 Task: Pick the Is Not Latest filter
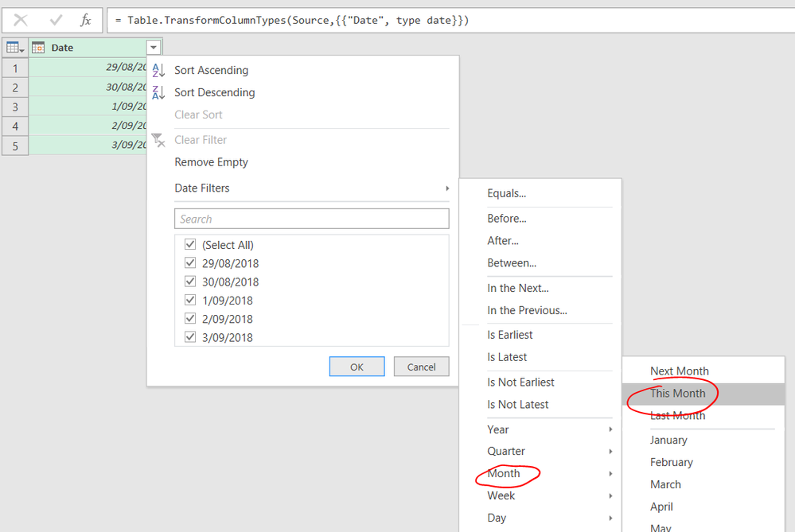(x=517, y=405)
